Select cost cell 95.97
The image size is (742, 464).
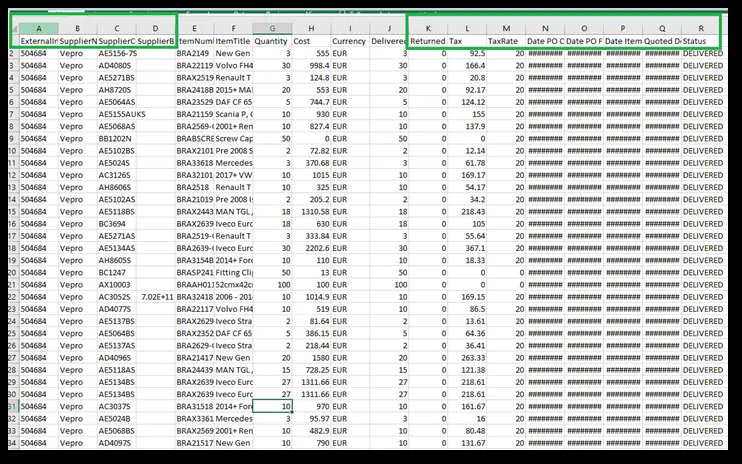pos(311,419)
